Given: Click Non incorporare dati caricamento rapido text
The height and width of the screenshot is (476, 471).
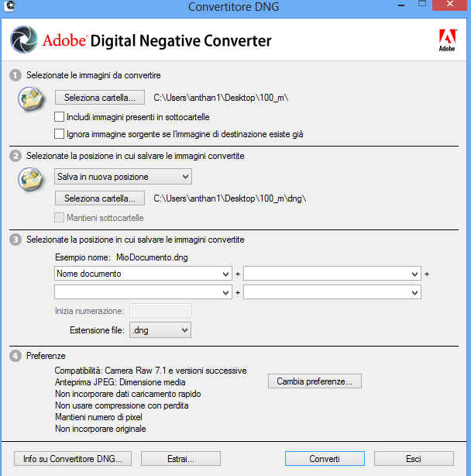Looking at the screenshot, I should click(x=128, y=394).
